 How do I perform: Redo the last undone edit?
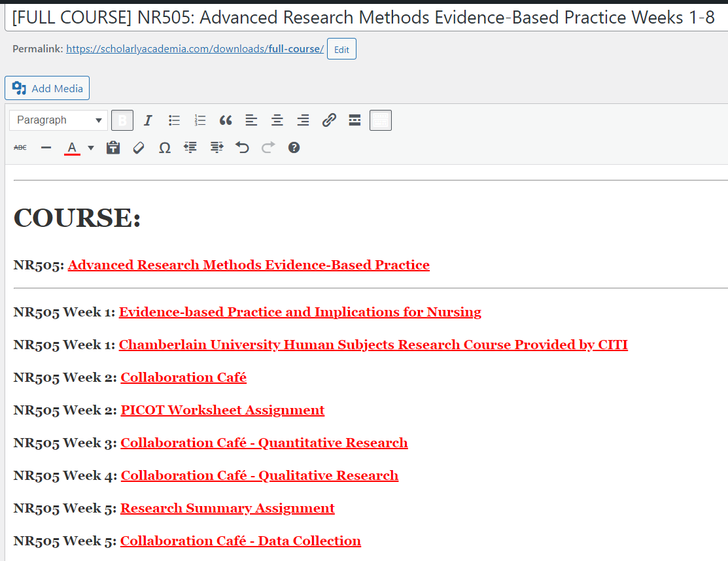coord(268,148)
